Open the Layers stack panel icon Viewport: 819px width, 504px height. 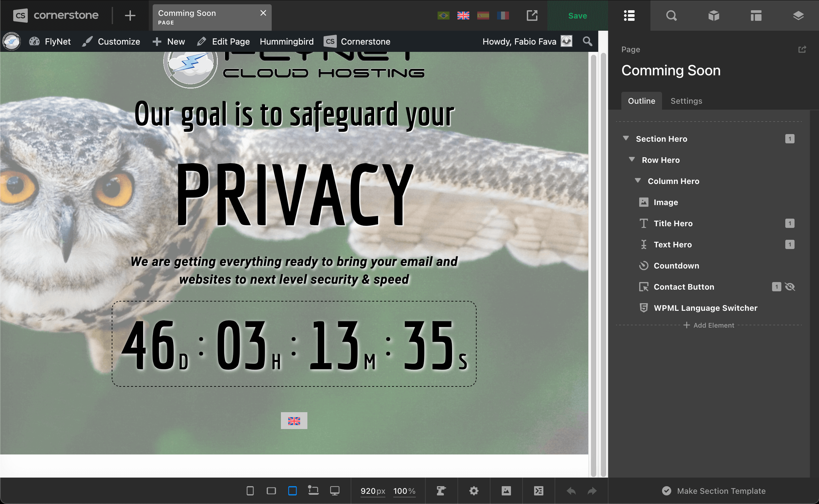798,15
